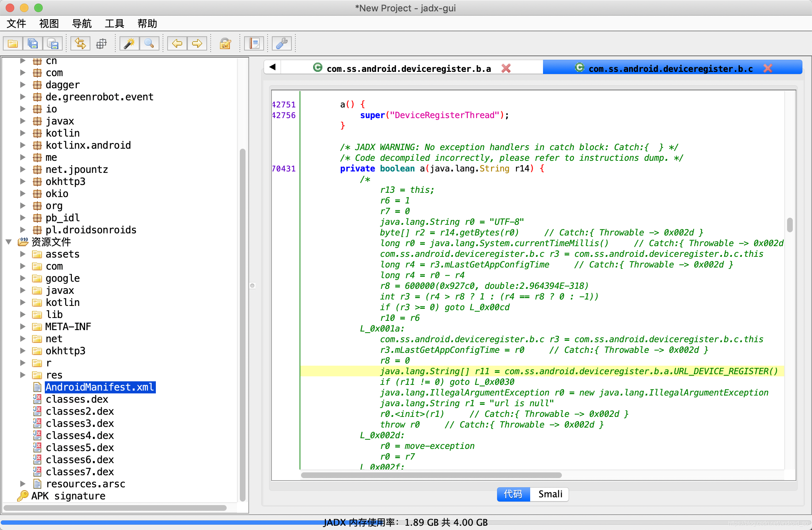This screenshot has width=812, height=530.
Task: Click the code pane horizontal scrollbar
Action: (x=431, y=475)
